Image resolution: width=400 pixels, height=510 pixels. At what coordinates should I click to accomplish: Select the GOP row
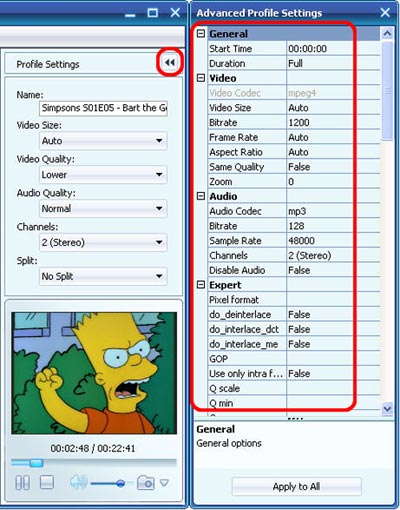coord(294,359)
